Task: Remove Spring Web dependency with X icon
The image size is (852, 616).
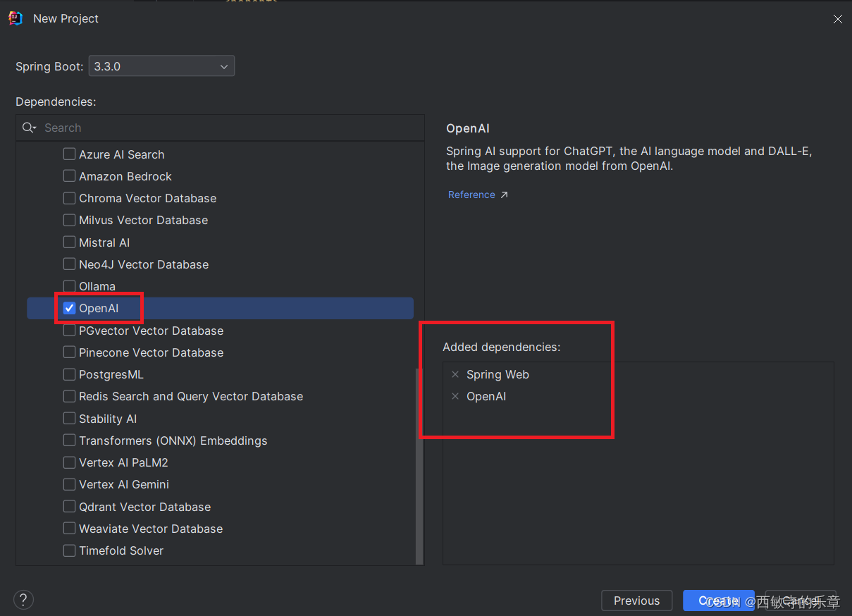Action: [x=455, y=374]
